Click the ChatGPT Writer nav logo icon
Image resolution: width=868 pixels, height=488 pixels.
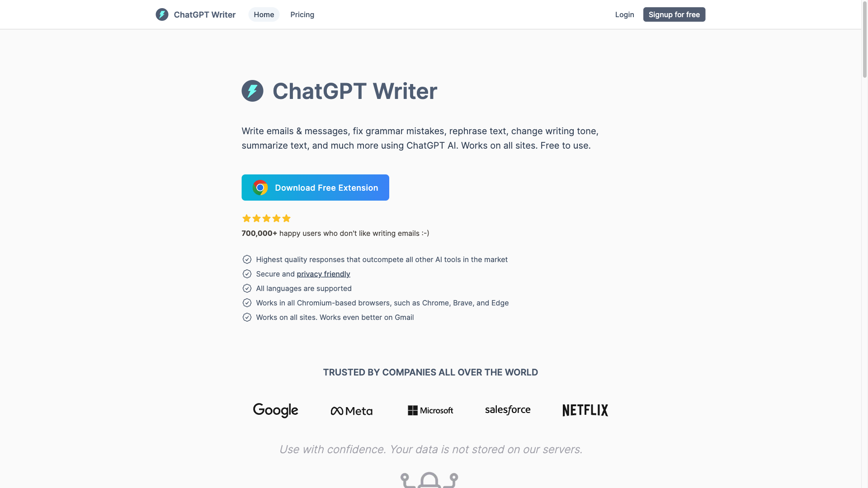[161, 14]
